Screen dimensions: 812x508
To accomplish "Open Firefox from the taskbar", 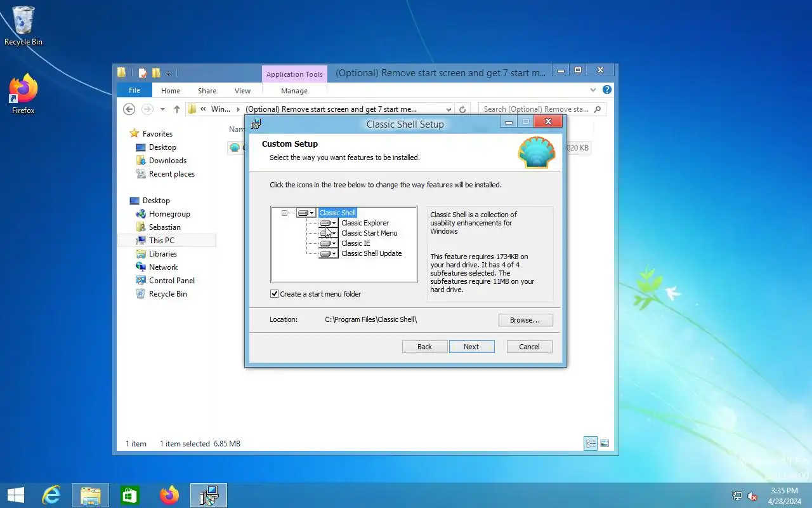I will point(169,495).
